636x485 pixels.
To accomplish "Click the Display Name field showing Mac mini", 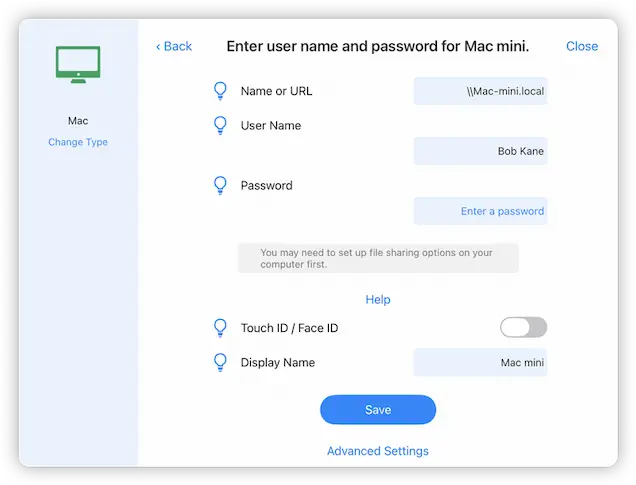I will (x=481, y=363).
